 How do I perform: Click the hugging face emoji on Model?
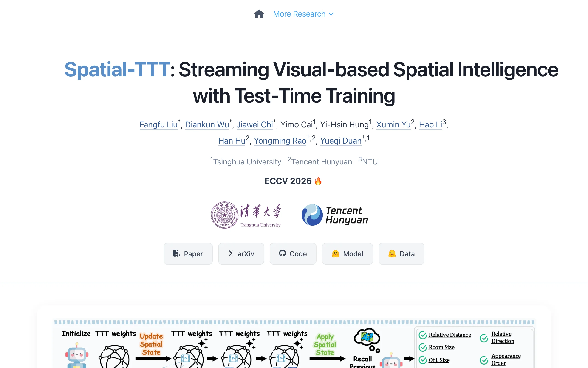pyautogui.click(x=335, y=254)
